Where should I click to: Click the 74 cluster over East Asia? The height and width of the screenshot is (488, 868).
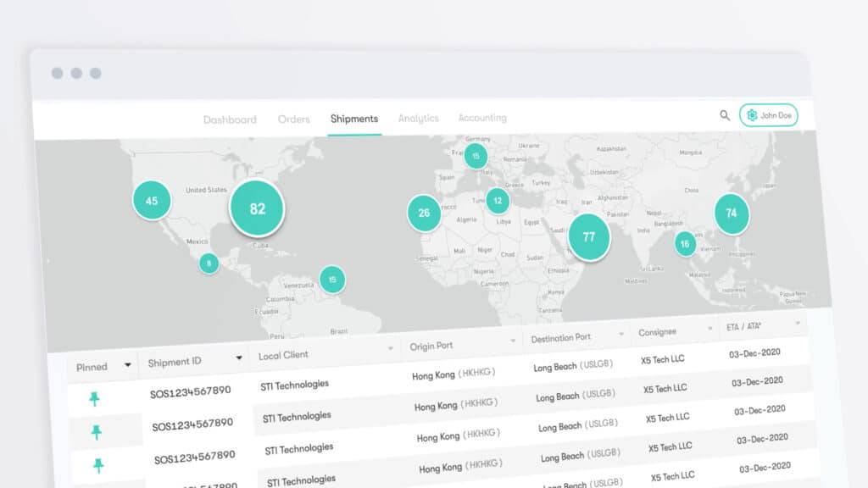coord(732,213)
